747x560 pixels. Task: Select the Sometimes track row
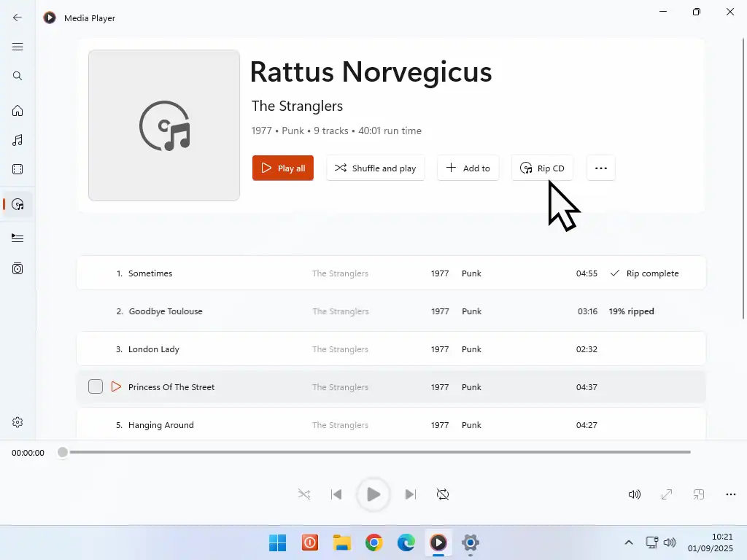391,273
